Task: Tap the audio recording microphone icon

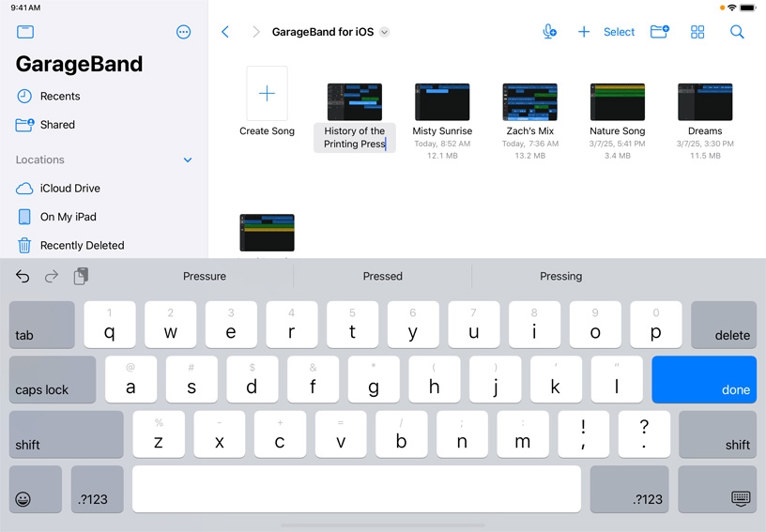Action: (x=549, y=32)
